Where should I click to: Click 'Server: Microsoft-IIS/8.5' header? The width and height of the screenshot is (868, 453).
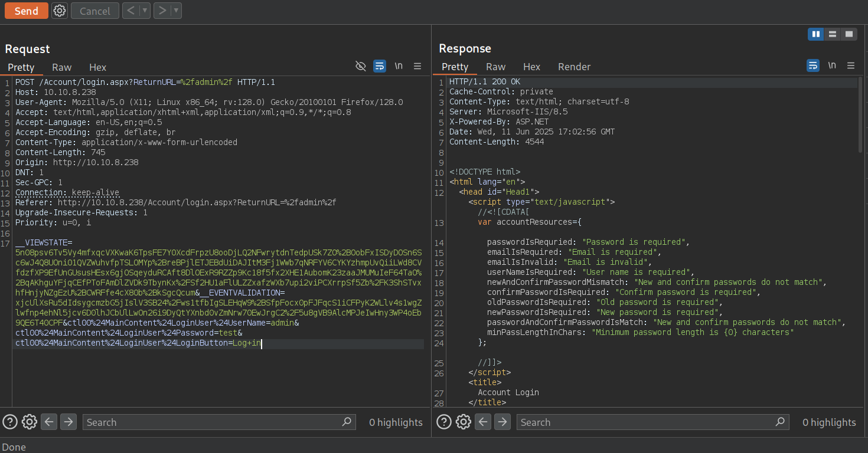[x=508, y=111]
